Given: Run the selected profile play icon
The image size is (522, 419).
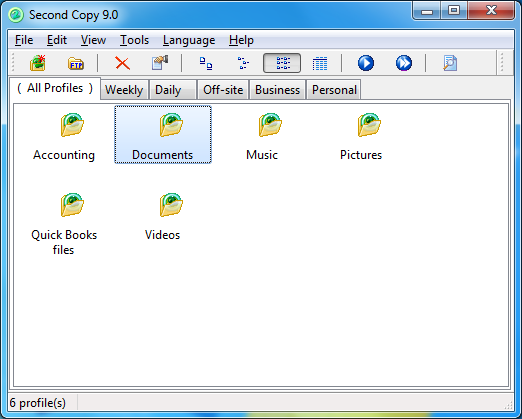Looking at the screenshot, I should tap(366, 63).
